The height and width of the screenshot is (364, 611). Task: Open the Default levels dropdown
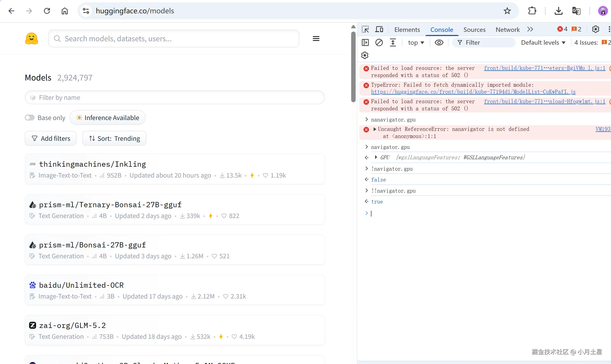click(x=543, y=42)
